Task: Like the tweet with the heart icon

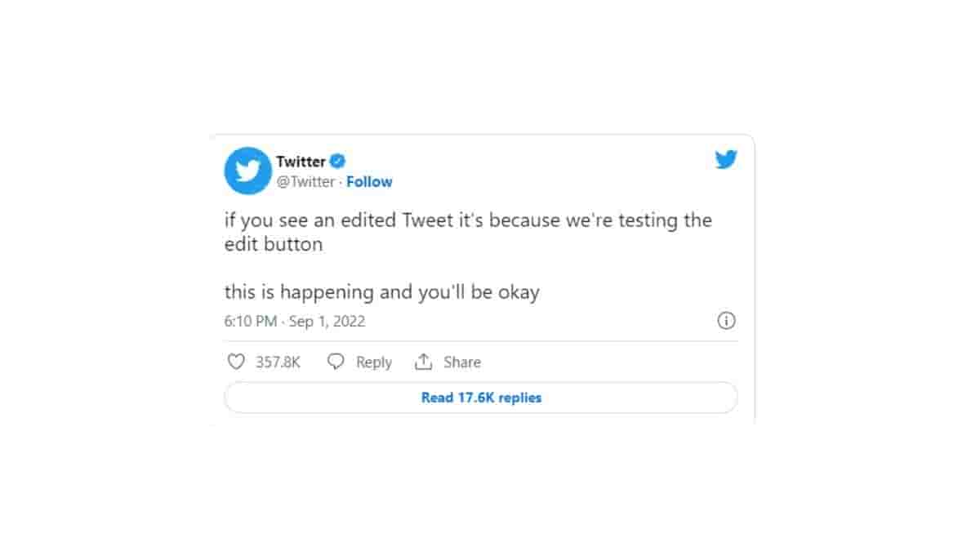Action: [236, 362]
